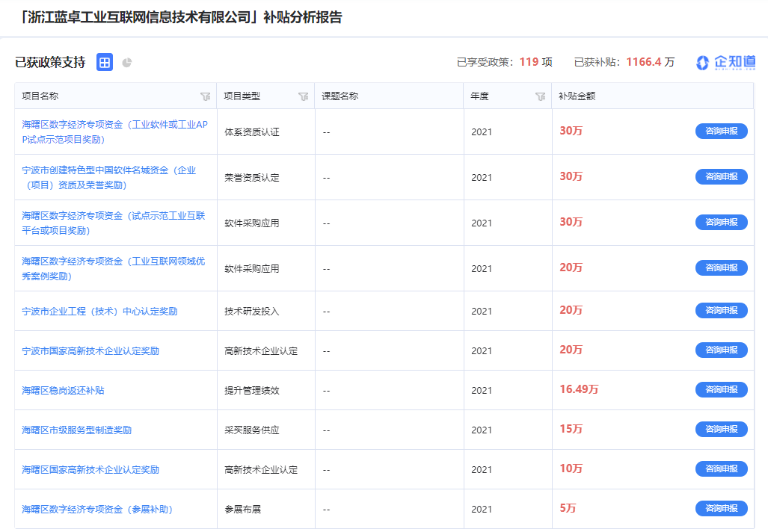Open 宁波市创建特色型中国软件名城资金 project link
Screen dimensions: 768x532
tap(108, 177)
